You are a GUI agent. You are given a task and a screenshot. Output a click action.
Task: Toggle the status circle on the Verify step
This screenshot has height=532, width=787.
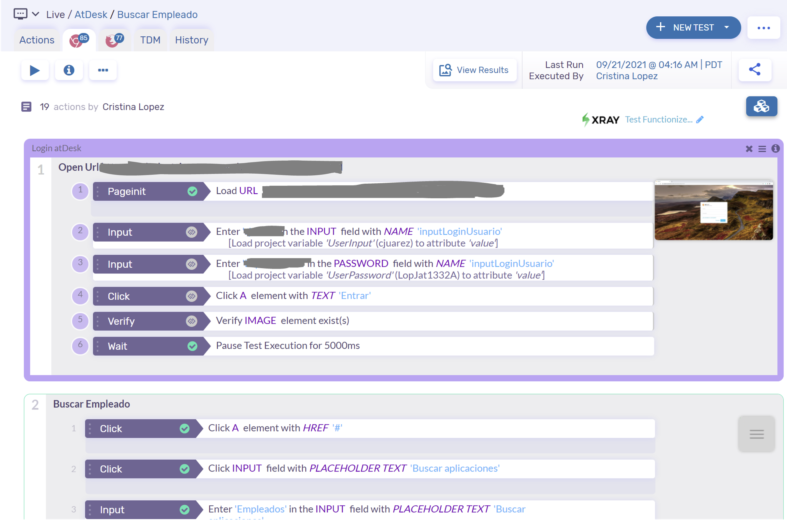coord(192,321)
